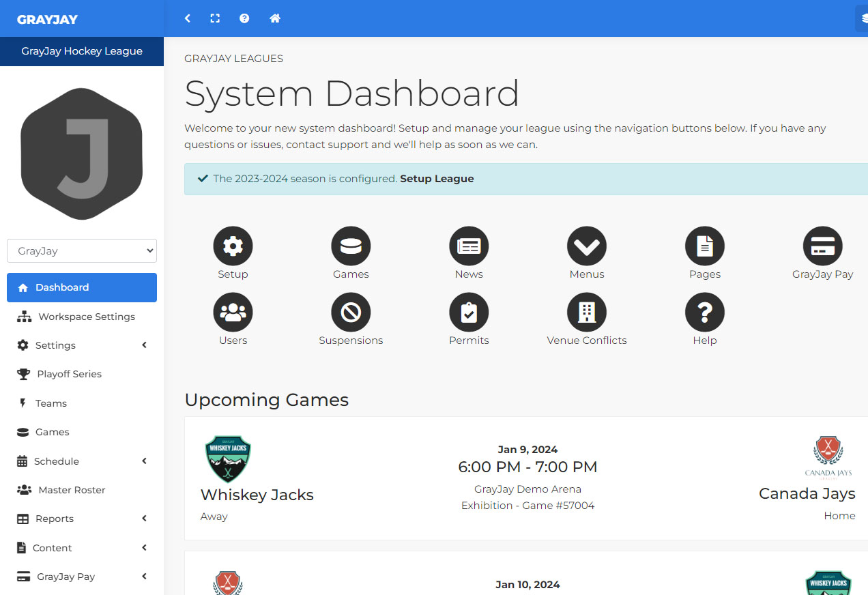The image size is (868, 595).
Task: Open the Setup gear icon
Action: click(233, 246)
